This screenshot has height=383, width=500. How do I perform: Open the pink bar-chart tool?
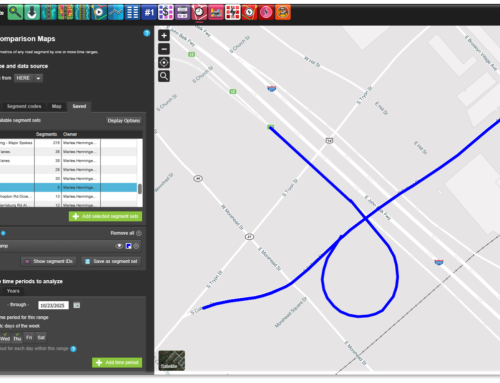[216, 13]
